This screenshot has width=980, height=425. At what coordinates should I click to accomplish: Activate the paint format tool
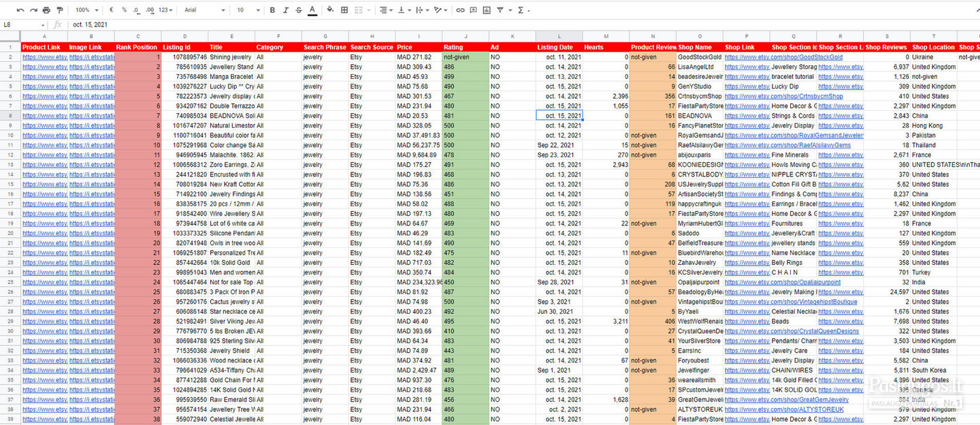(x=60, y=10)
